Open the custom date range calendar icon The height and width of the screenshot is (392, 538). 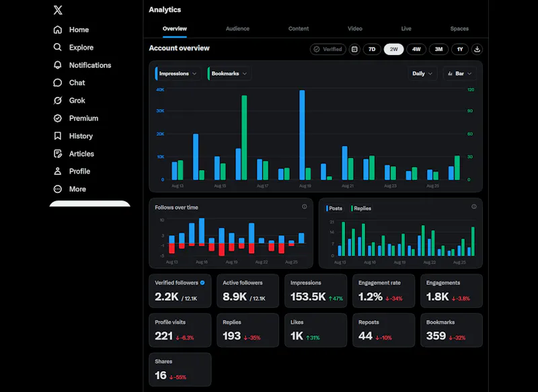click(354, 49)
